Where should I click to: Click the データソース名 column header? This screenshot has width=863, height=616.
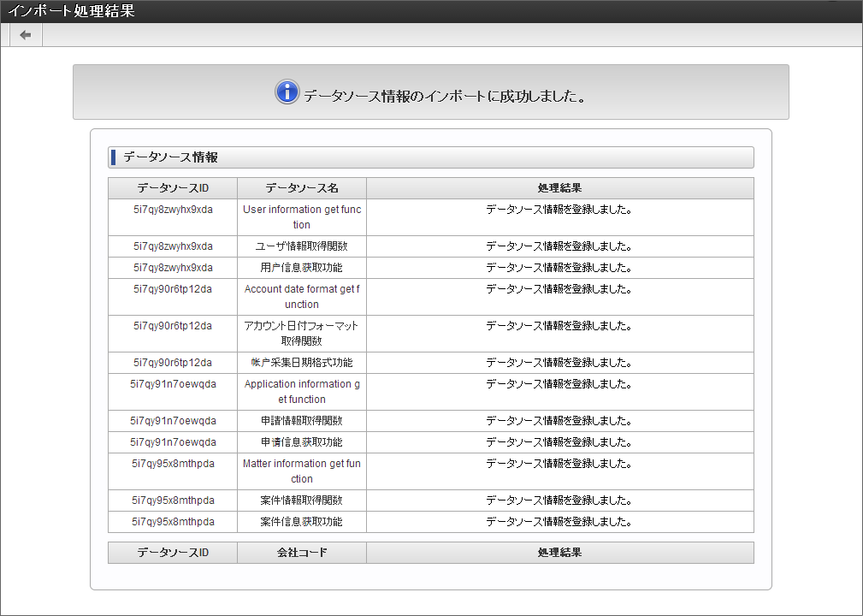pyautogui.click(x=302, y=188)
